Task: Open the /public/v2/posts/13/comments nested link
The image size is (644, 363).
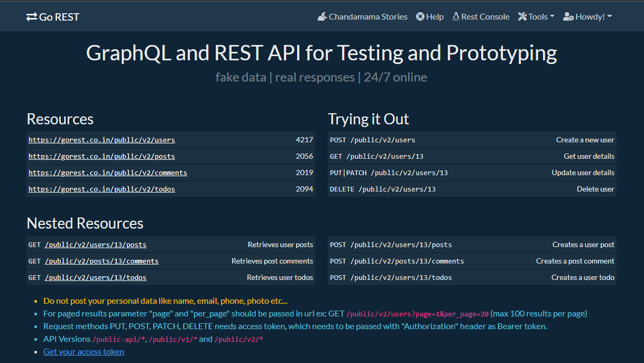Action: coord(102,261)
